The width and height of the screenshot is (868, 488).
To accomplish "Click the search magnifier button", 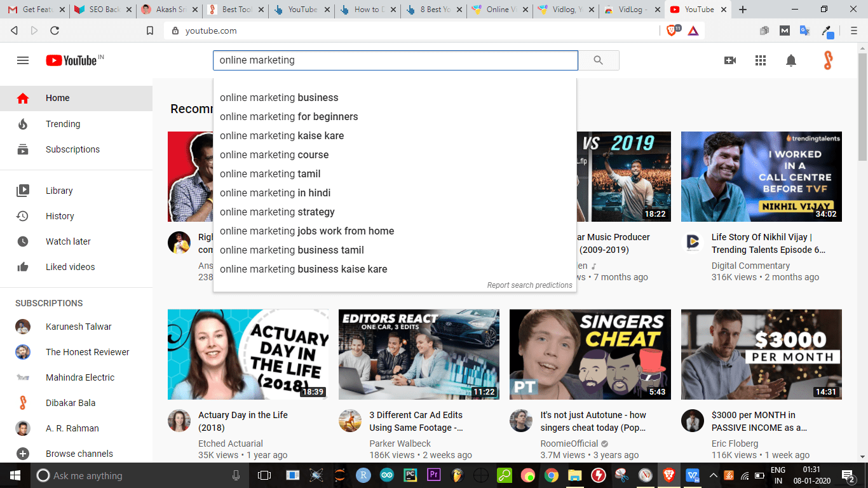I will point(598,60).
